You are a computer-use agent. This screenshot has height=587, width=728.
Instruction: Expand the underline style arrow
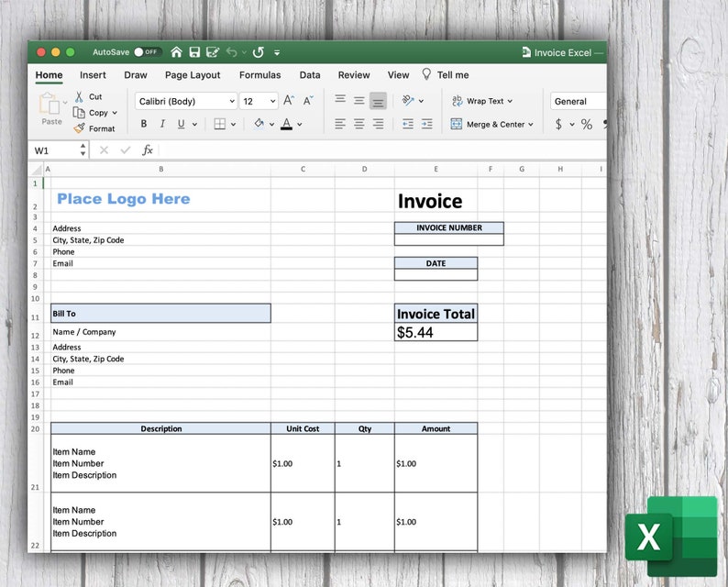click(194, 124)
